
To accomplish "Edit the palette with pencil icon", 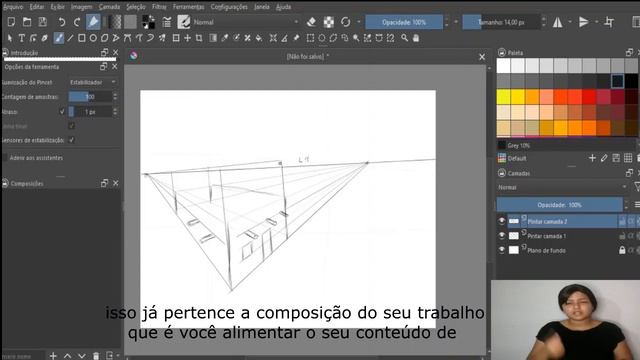I will (x=604, y=158).
